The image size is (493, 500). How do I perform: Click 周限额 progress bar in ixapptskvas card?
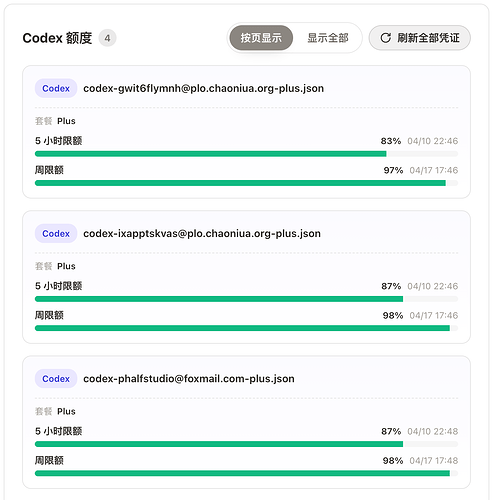point(246,328)
